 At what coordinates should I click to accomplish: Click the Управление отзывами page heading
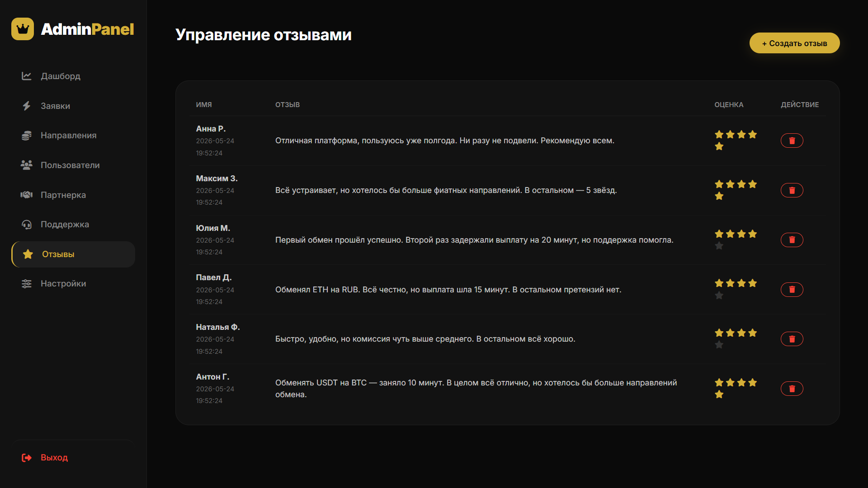click(264, 35)
